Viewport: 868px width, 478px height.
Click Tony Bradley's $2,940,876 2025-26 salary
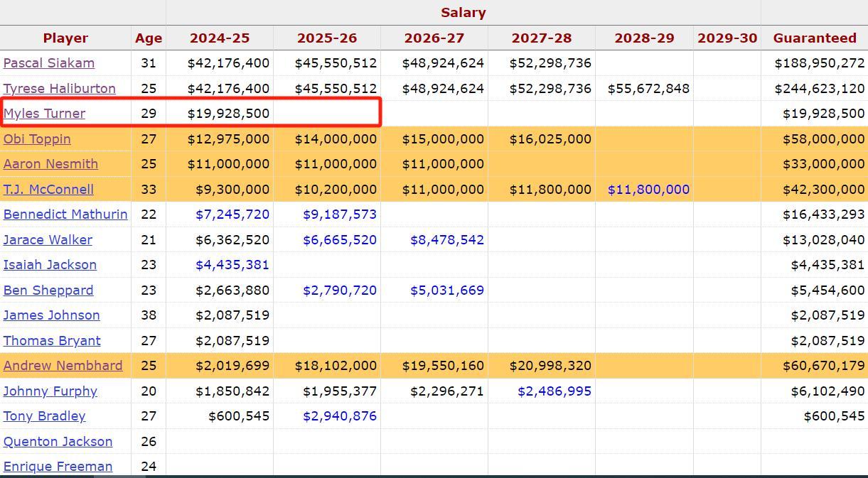[340, 416]
